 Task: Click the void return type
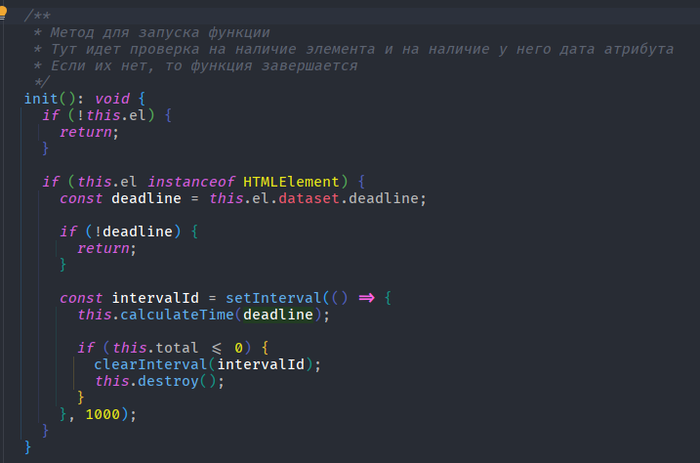(x=114, y=99)
